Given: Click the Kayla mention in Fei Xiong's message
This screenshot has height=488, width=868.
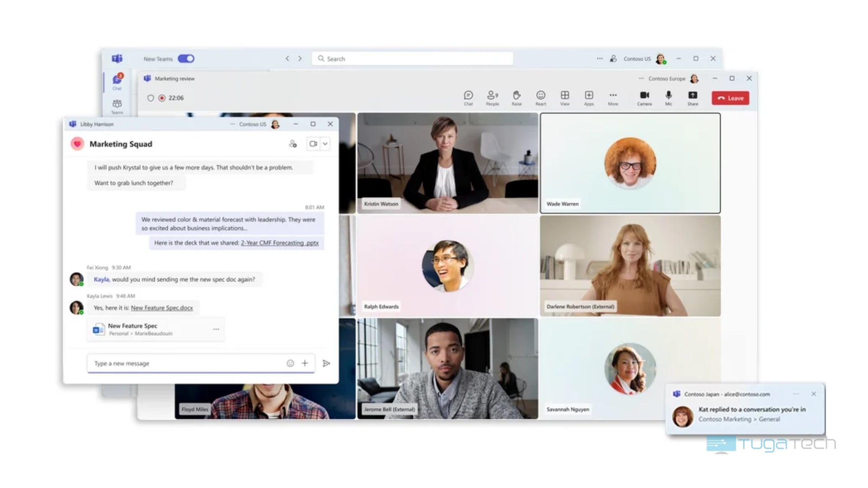Looking at the screenshot, I should 101,280.
